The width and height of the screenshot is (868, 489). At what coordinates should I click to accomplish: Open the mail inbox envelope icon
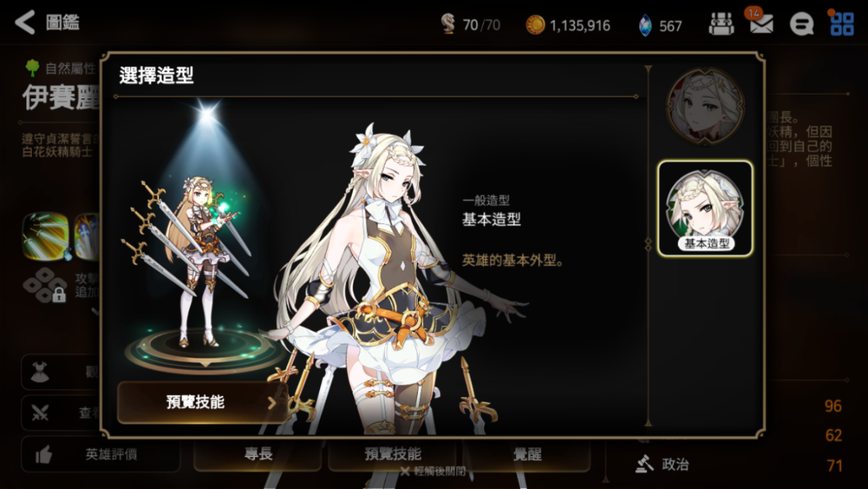(x=762, y=24)
